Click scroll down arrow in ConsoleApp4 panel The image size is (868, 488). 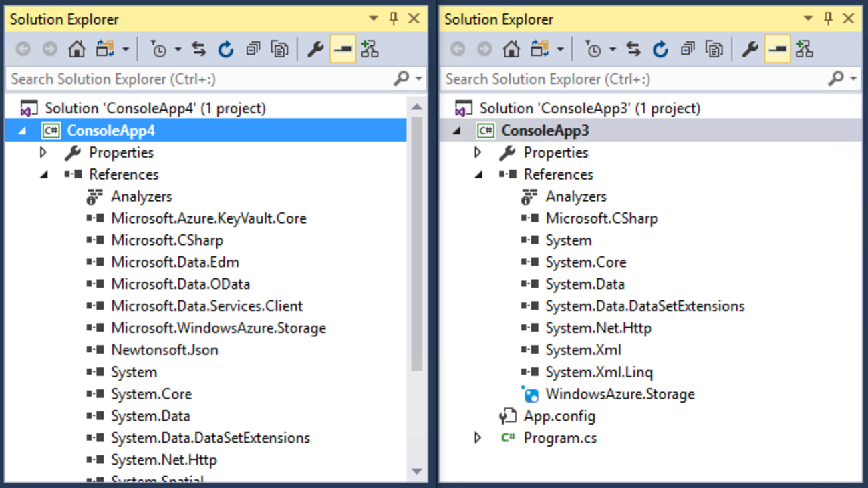tap(417, 471)
